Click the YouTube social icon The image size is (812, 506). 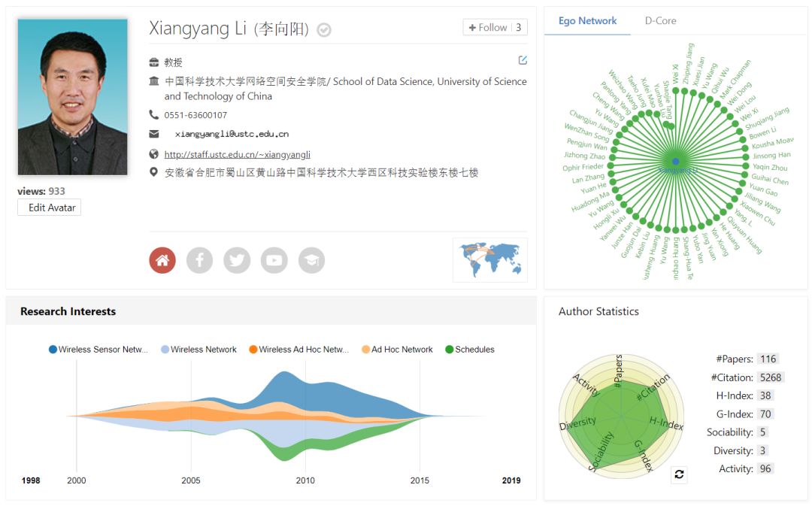point(274,260)
